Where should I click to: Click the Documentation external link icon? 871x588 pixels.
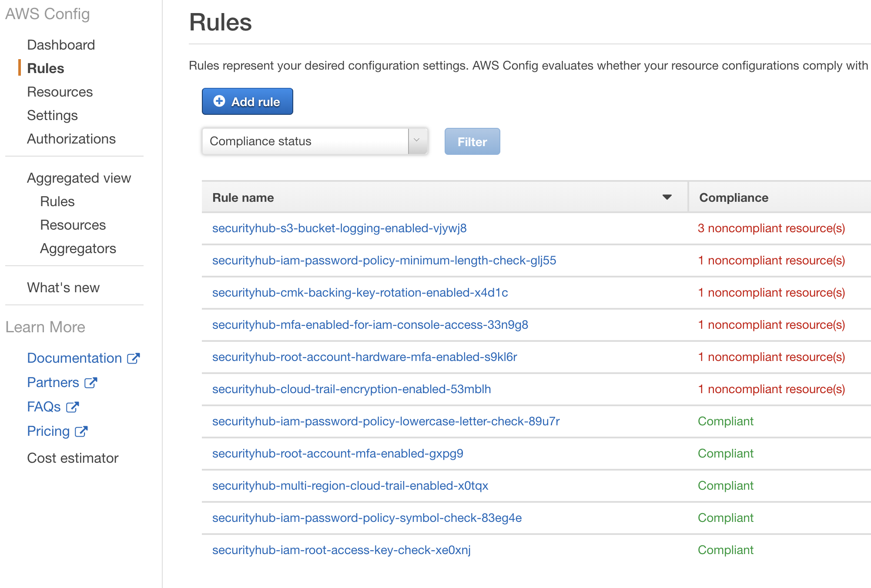[134, 358]
